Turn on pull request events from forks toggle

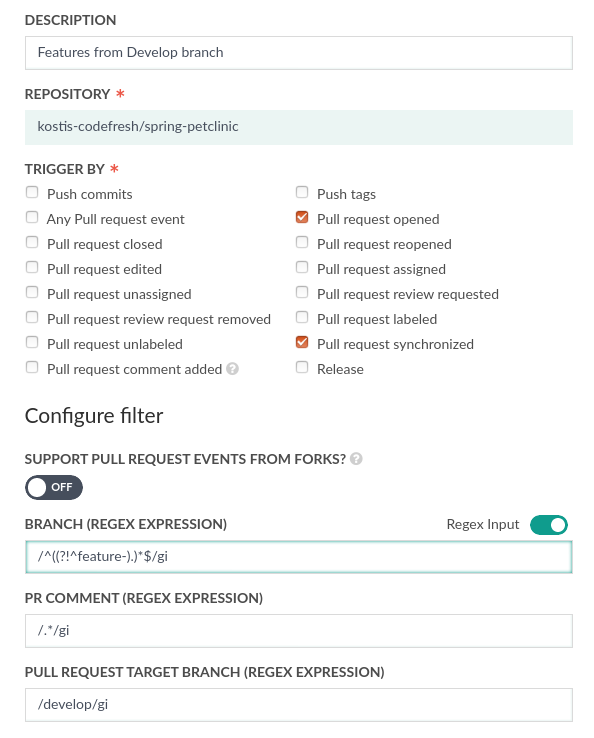[x=54, y=487]
